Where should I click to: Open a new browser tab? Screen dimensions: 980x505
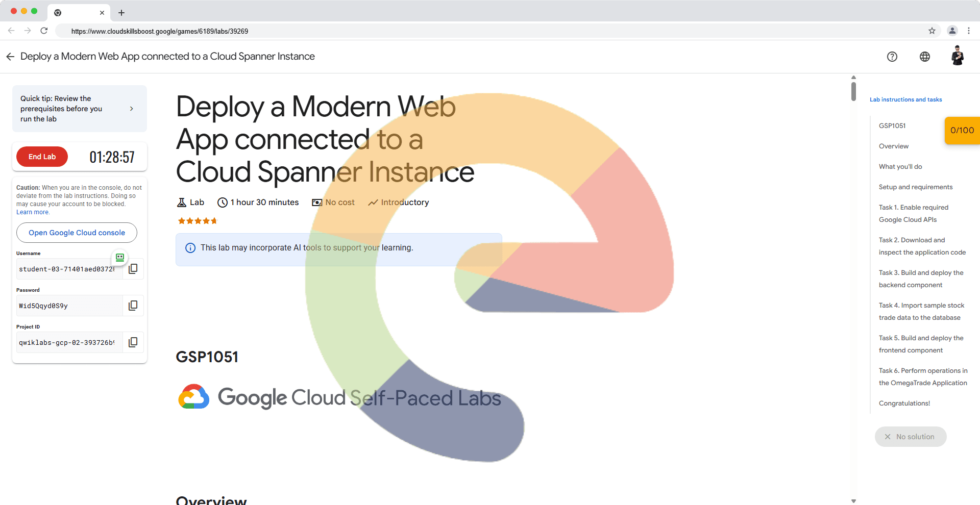click(121, 13)
